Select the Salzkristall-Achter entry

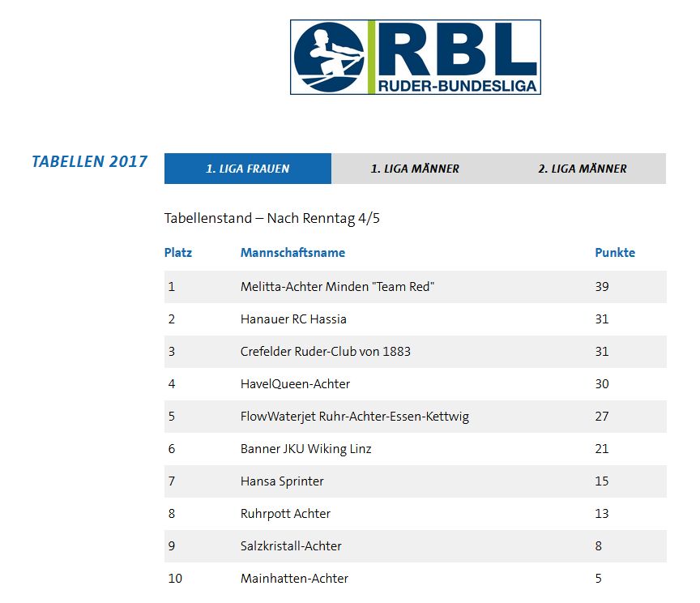(x=291, y=546)
